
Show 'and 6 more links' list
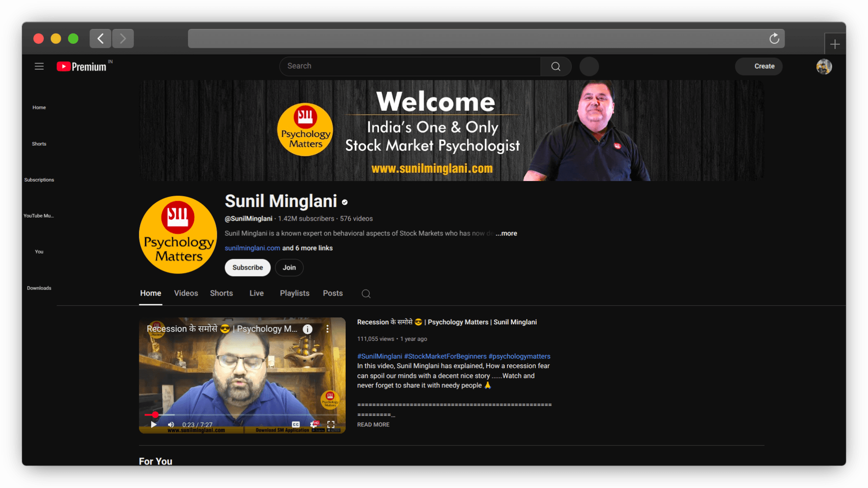tap(307, 248)
